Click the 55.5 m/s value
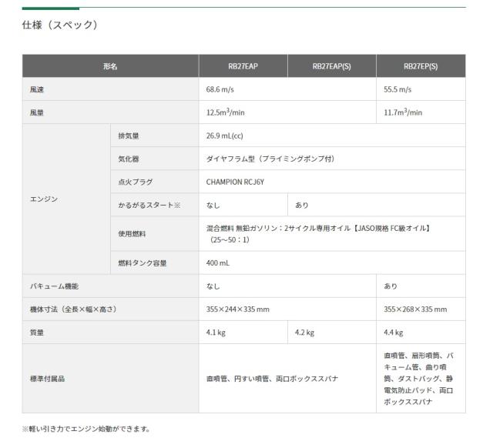The height and width of the screenshot is (448, 493). (397, 89)
